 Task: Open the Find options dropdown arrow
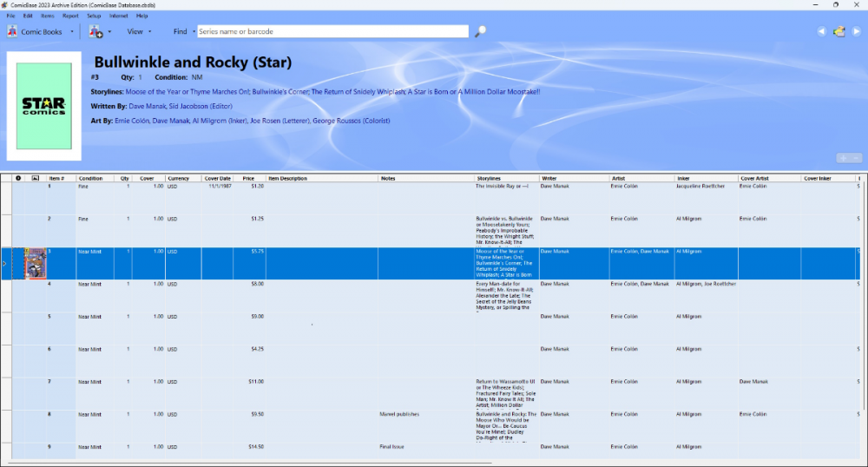pos(194,31)
